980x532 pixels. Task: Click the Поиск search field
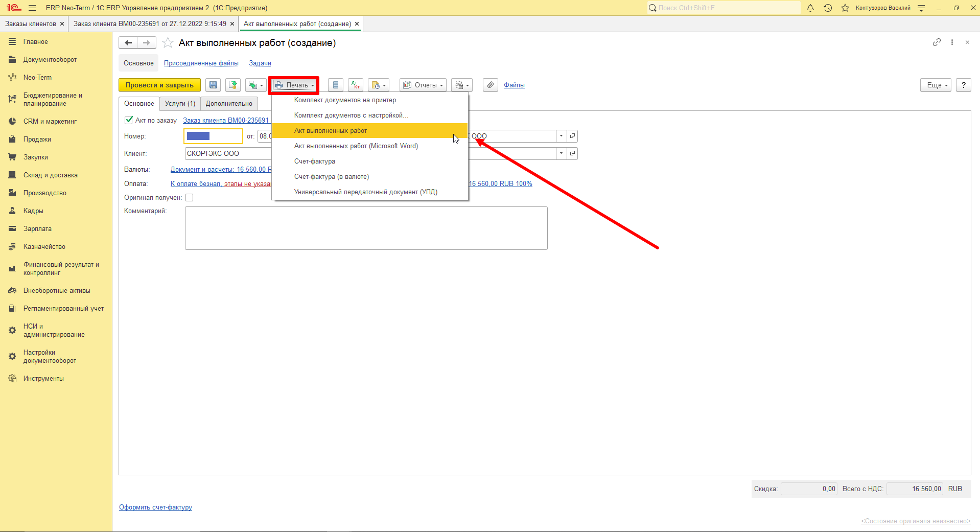pyautogui.click(x=724, y=8)
